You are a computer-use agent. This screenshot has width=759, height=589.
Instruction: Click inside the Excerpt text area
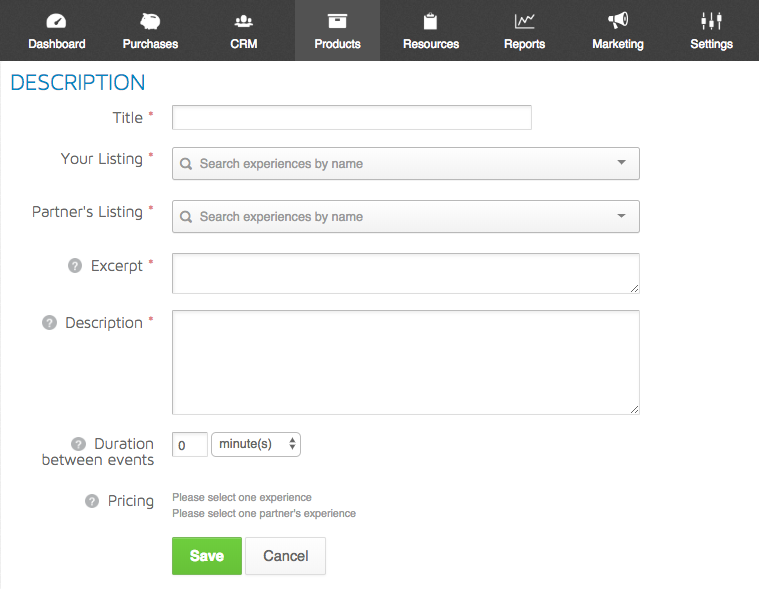point(406,273)
